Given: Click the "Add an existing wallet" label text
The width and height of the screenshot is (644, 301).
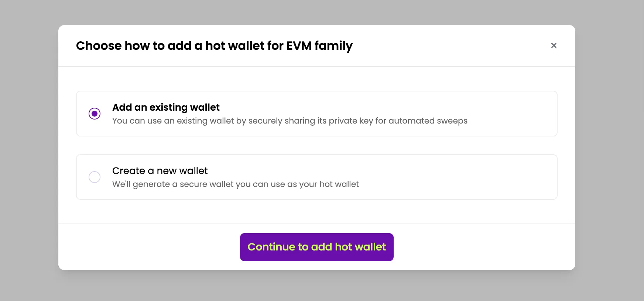Looking at the screenshot, I should point(166,107).
